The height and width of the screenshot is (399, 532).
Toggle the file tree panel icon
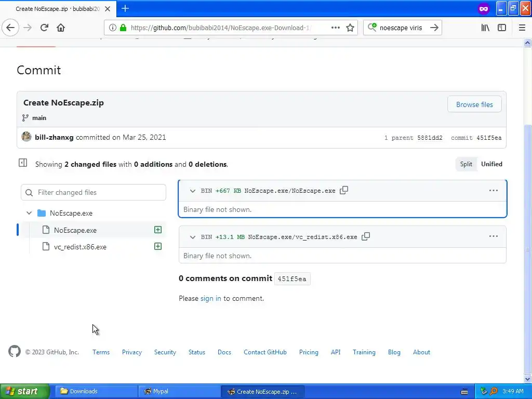point(23,163)
